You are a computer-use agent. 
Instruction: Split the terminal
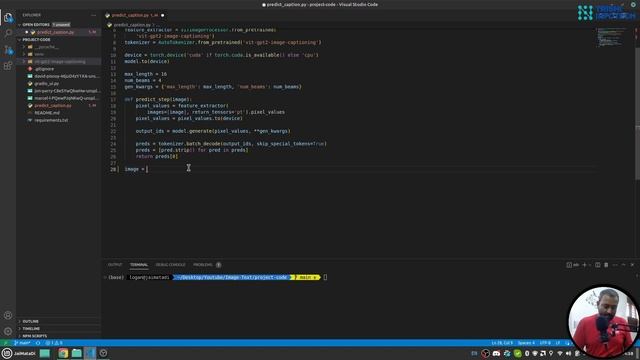[598, 265]
